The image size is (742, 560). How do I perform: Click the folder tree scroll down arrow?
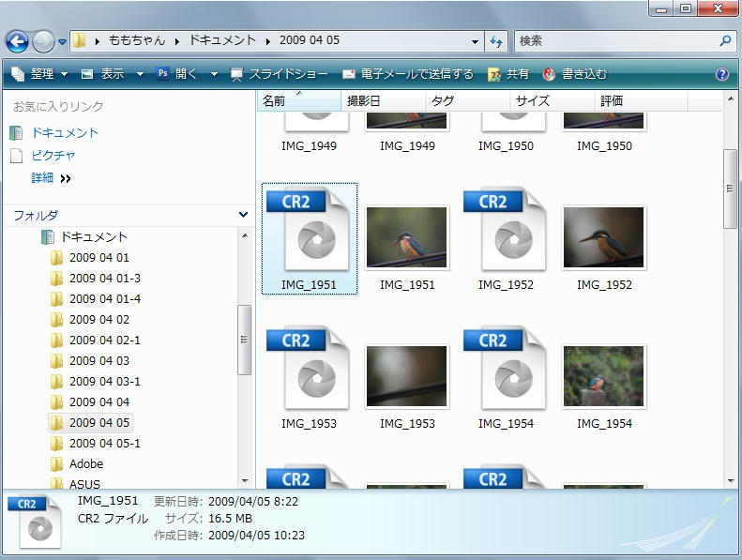245,481
